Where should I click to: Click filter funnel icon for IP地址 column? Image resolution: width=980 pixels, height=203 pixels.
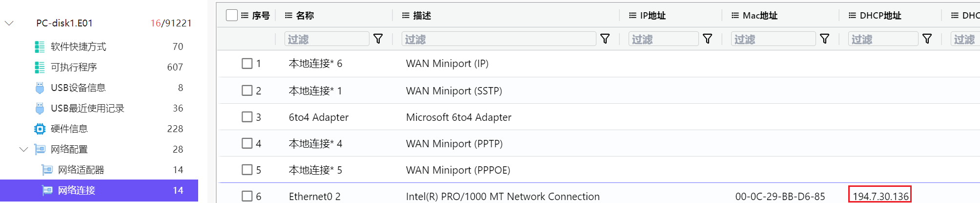pos(708,39)
